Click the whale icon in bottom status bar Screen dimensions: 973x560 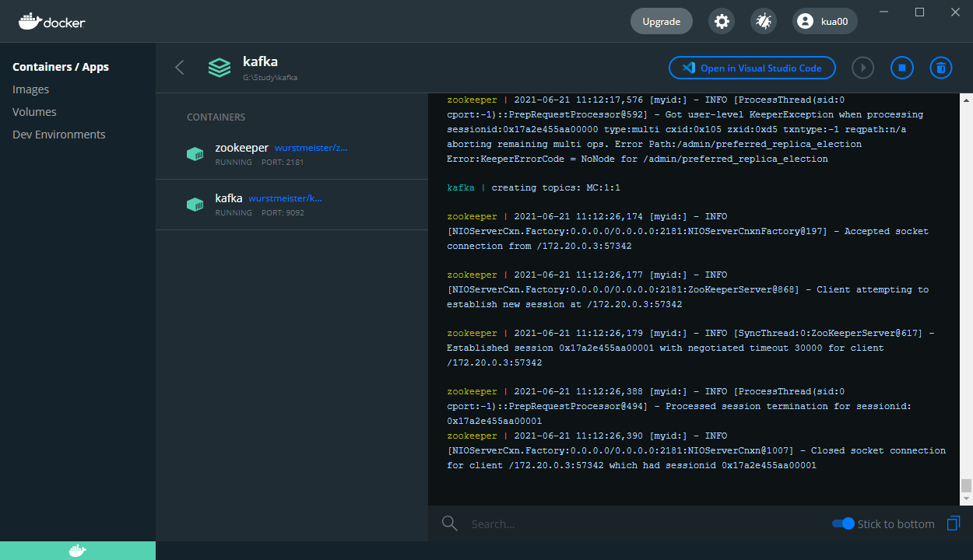coord(78,551)
